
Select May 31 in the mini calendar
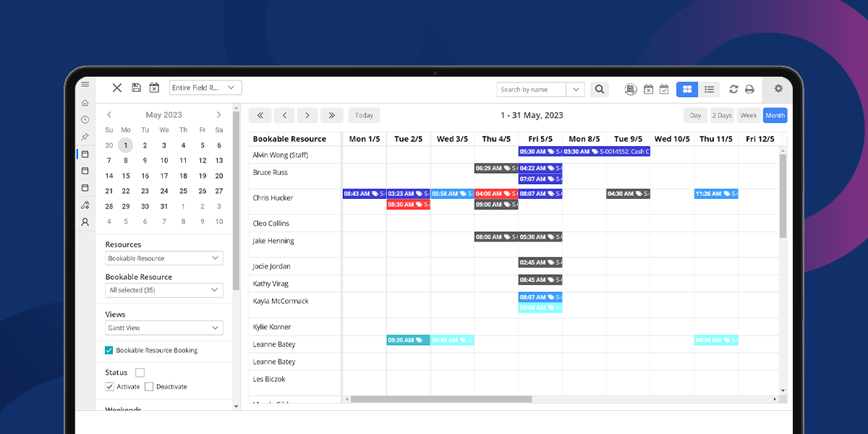(x=164, y=206)
